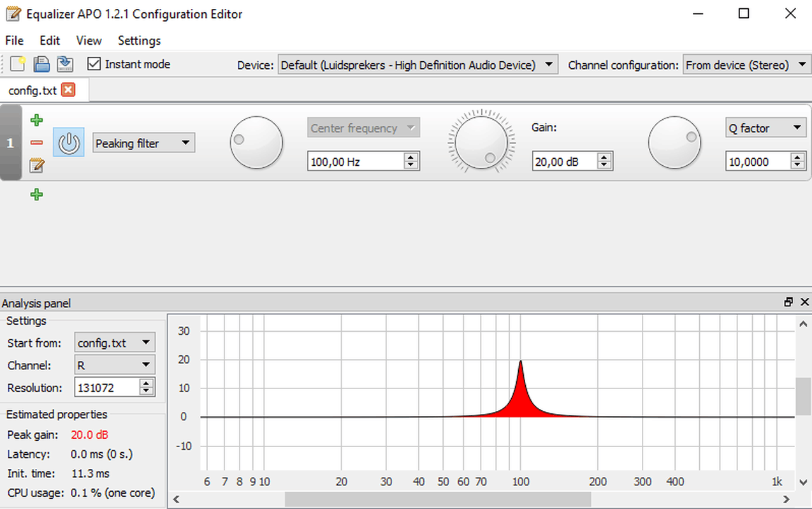Click the graph's scroll down arrow
The height and width of the screenshot is (509, 812).
(x=803, y=482)
